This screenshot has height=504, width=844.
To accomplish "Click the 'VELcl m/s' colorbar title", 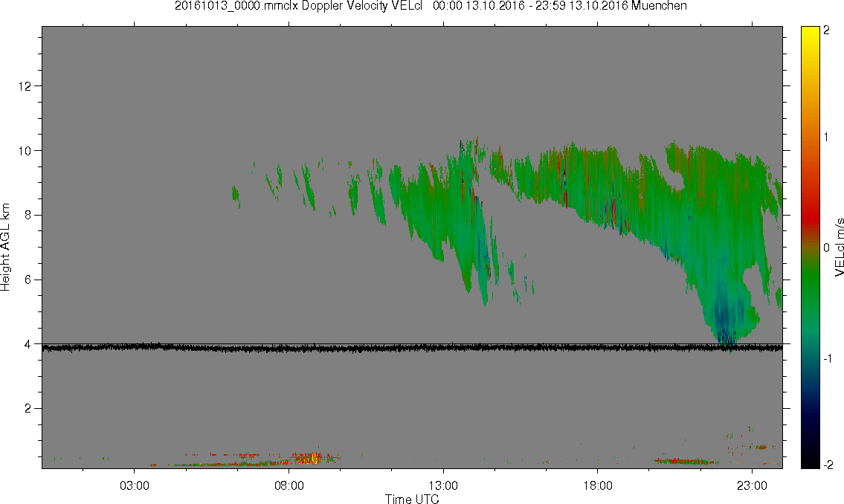I will (839, 248).
